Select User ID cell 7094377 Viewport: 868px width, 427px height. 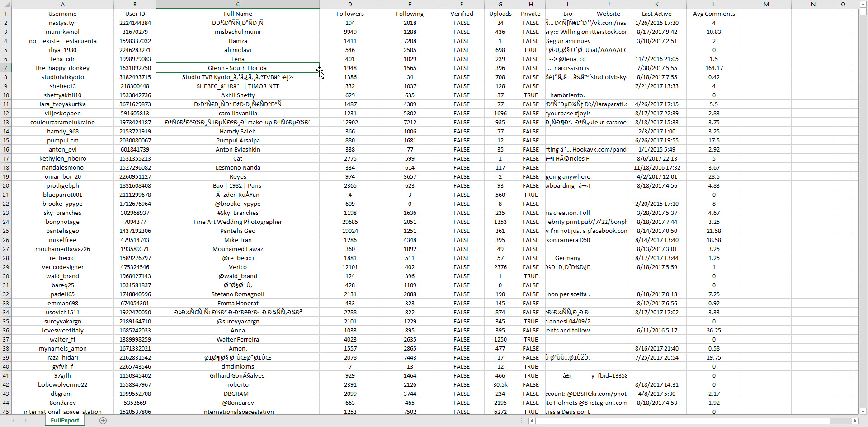click(x=135, y=222)
